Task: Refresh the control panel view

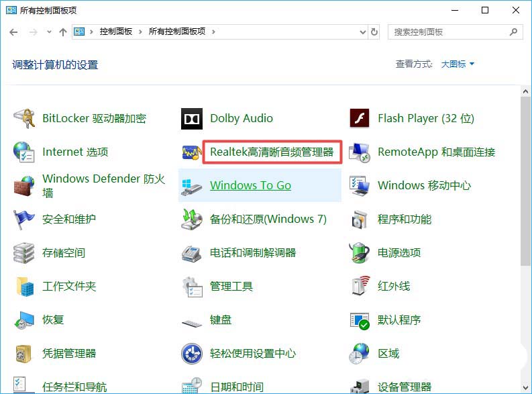Action: [374, 32]
